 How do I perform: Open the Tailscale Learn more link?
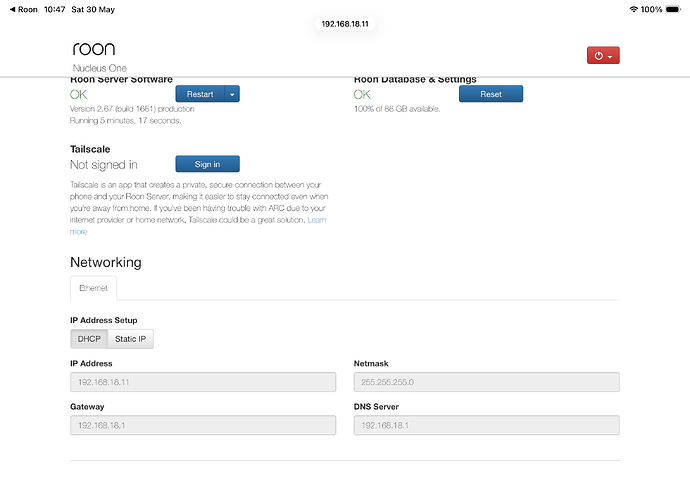pyautogui.click(x=317, y=219)
